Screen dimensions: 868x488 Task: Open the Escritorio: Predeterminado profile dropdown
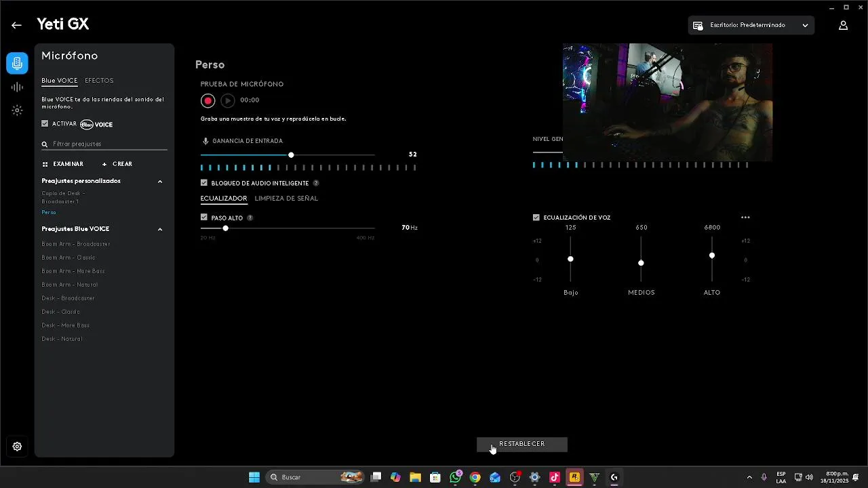[751, 25]
